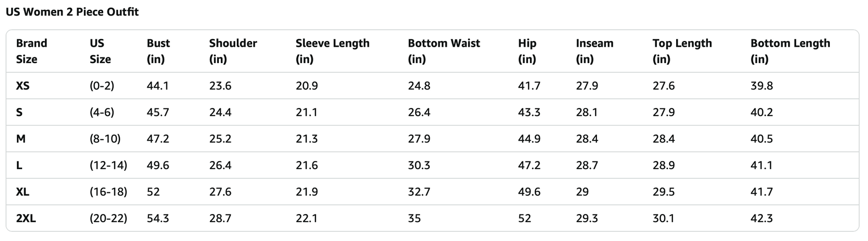Click the (8-10) US size cell

pos(105,139)
